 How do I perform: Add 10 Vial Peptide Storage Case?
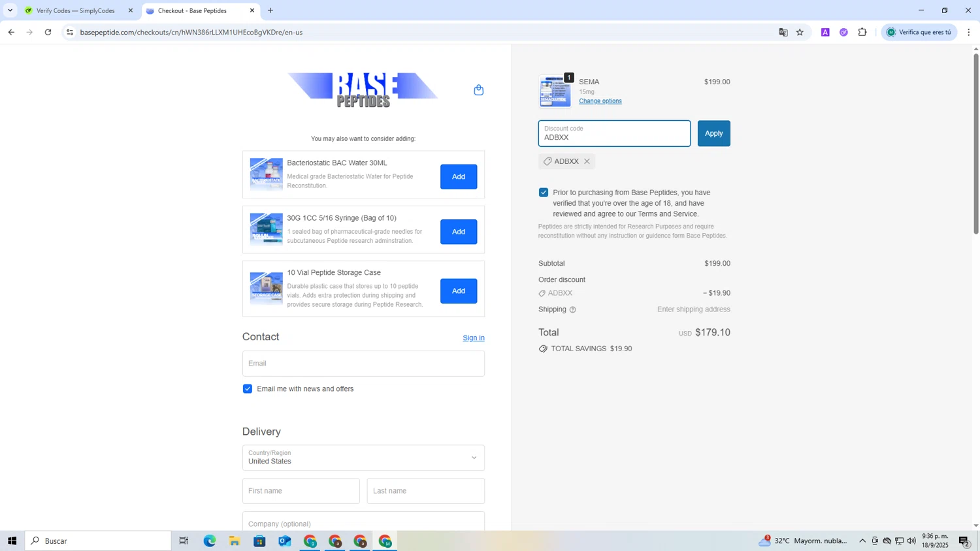click(x=459, y=291)
